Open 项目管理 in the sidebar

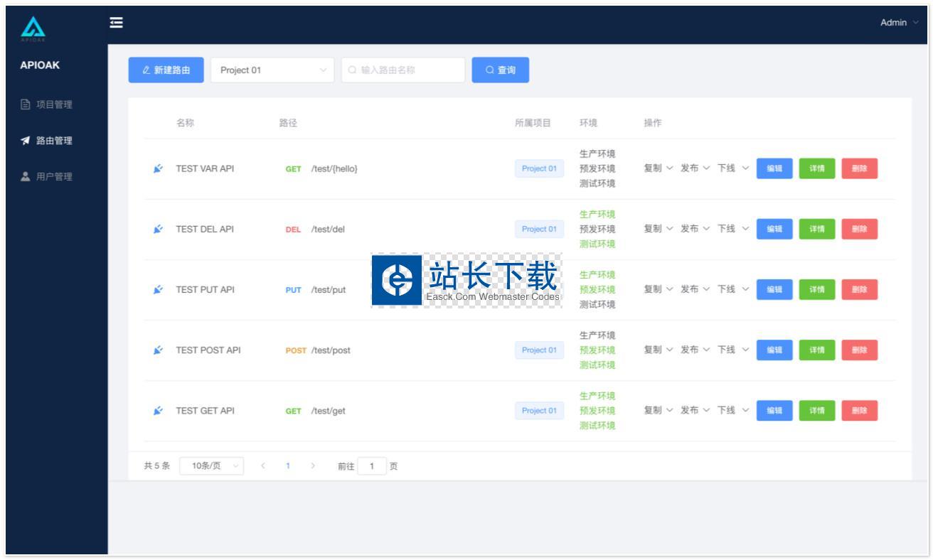pos(54,104)
